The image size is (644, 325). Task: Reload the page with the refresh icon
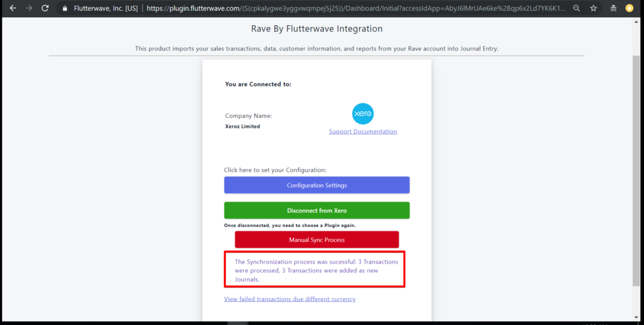click(x=45, y=8)
